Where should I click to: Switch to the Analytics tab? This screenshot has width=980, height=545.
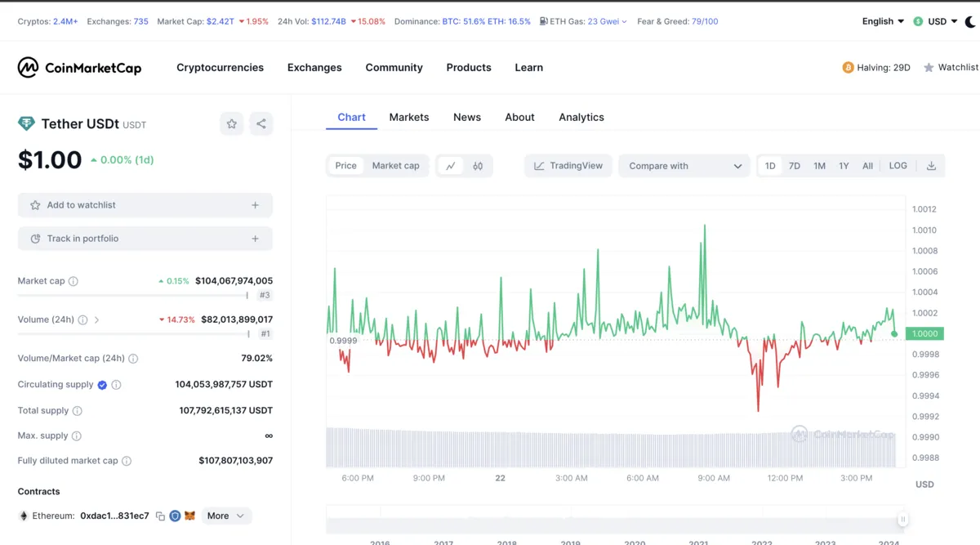click(x=581, y=118)
